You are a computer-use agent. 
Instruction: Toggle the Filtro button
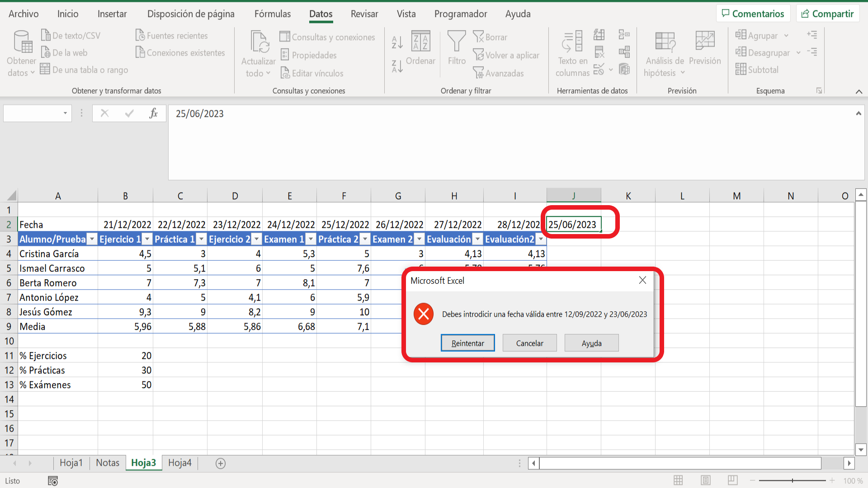coord(457,48)
